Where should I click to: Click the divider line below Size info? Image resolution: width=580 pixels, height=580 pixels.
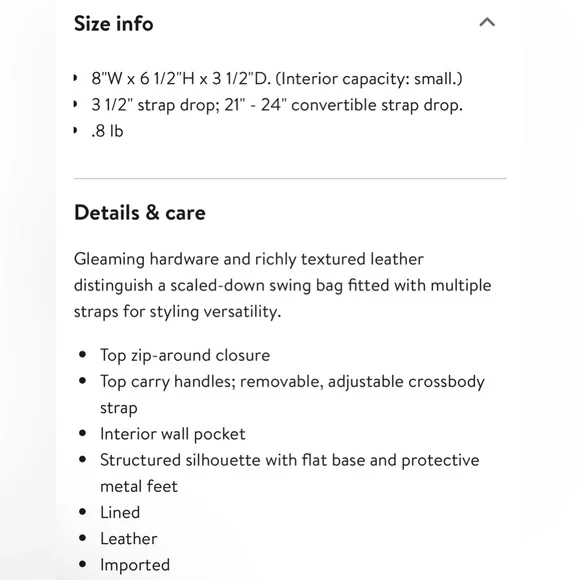pos(290,178)
